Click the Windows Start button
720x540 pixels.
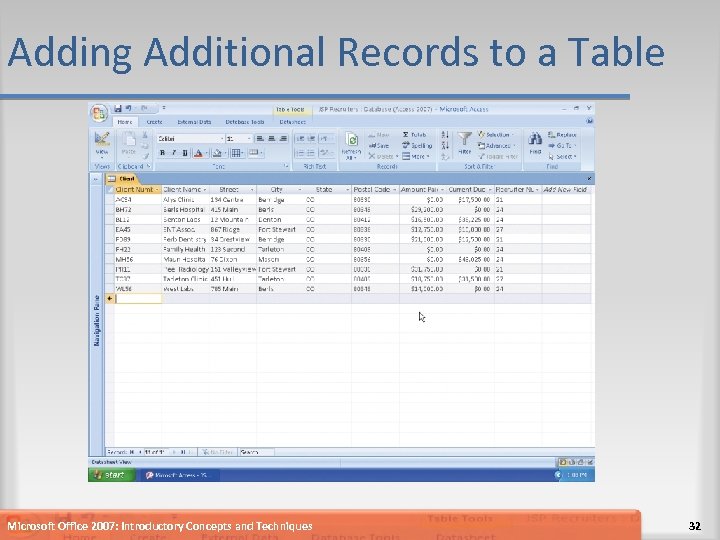pyautogui.click(x=112, y=475)
